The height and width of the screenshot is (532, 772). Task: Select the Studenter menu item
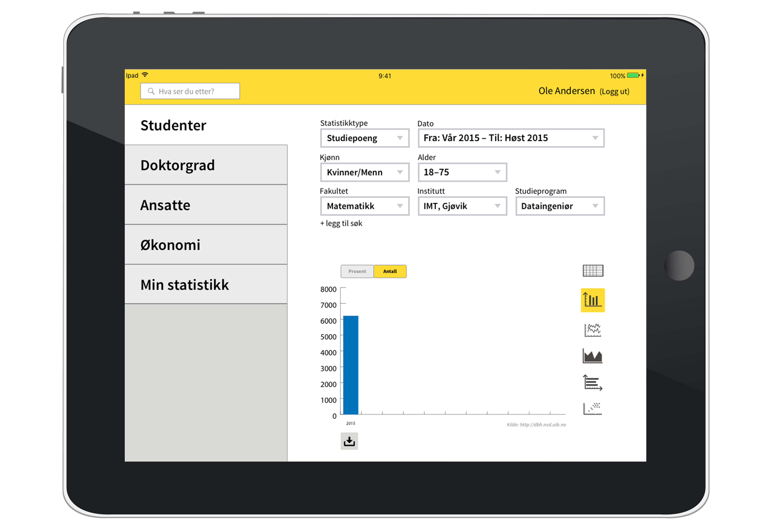206,125
